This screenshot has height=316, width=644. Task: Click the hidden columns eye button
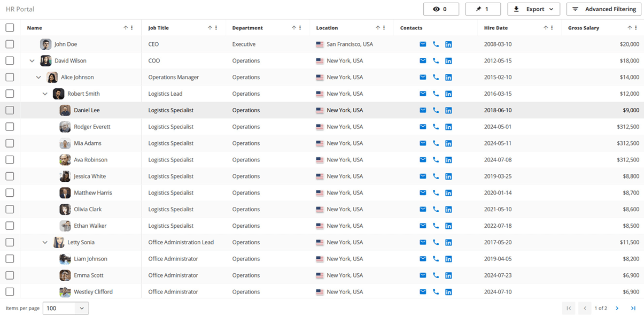[x=441, y=9]
